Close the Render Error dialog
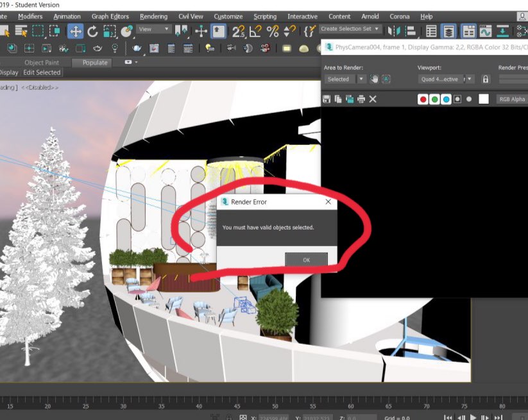The image size is (528, 420). click(x=328, y=201)
